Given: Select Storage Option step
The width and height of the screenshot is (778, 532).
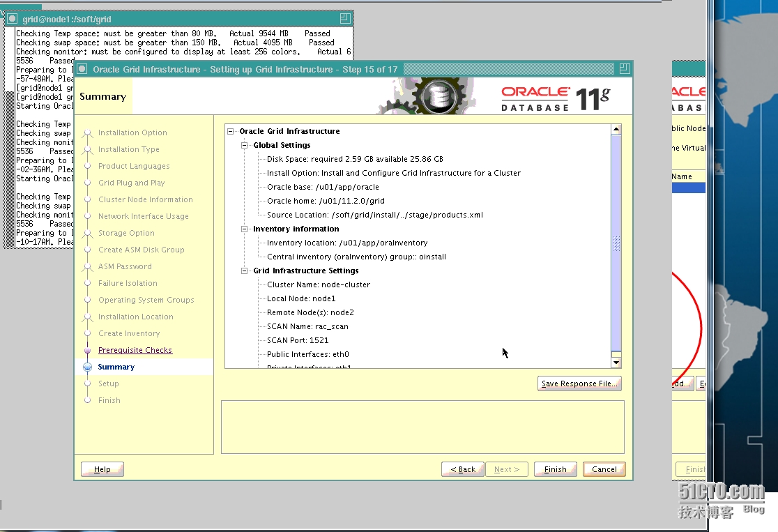Looking at the screenshot, I should (x=126, y=233).
